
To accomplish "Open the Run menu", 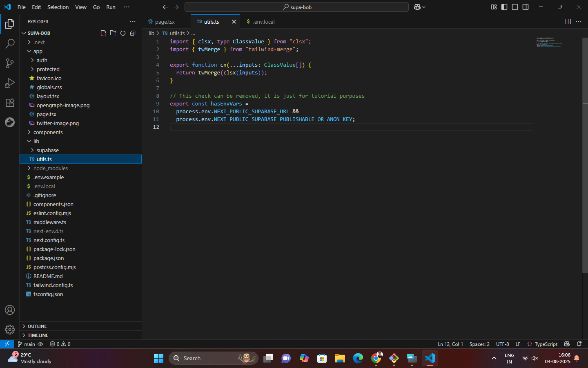I will tap(111, 7).
